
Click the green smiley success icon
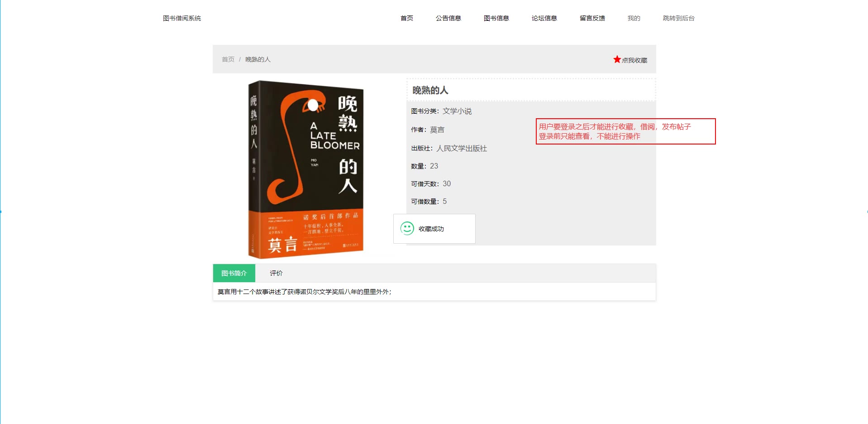(x=407, y=228)
